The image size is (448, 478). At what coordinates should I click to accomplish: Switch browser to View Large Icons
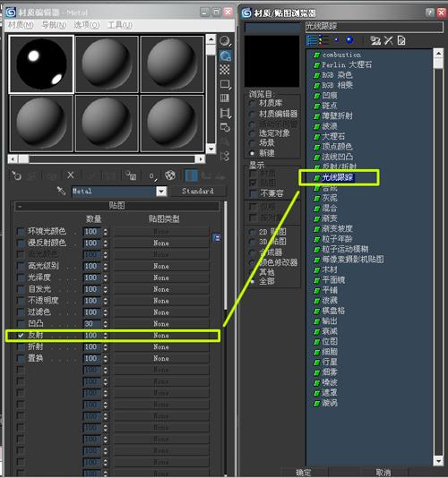(349, 40)
